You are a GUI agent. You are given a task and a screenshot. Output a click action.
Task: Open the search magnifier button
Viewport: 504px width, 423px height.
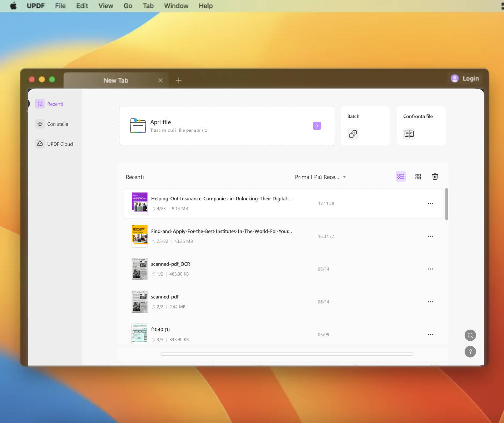pos(470,335)
